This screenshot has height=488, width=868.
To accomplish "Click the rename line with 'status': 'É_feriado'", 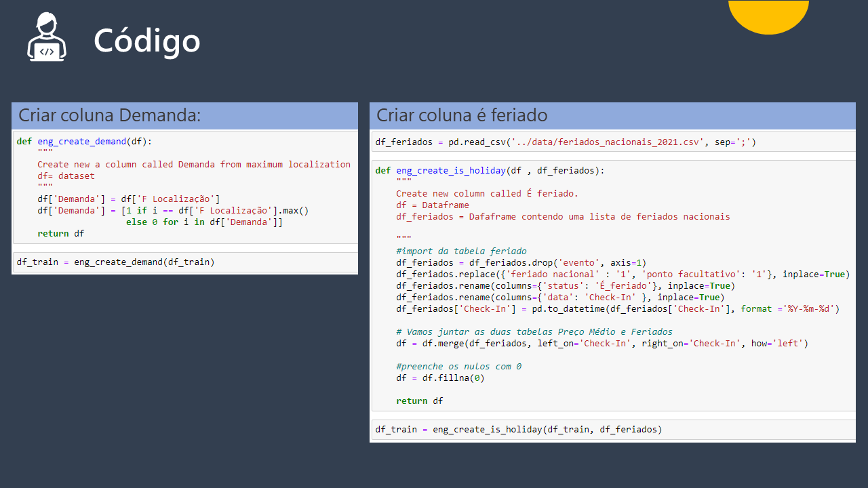I will coord(566,286).
